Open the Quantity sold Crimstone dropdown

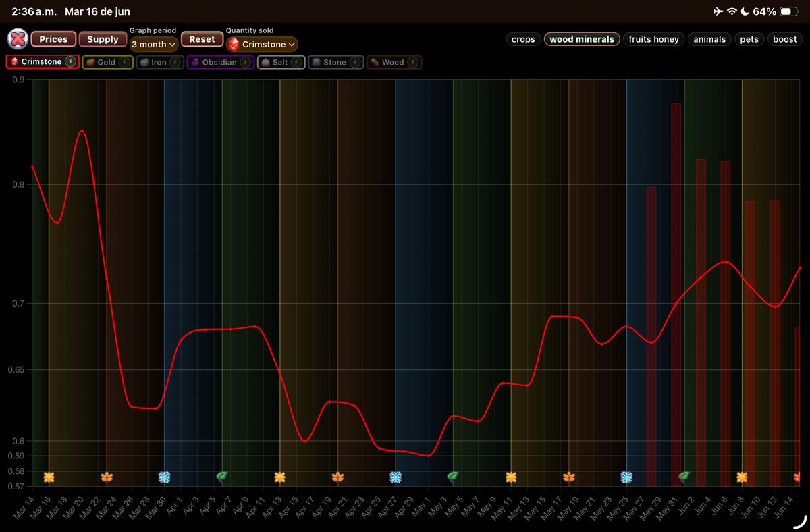tap(262, 44)
